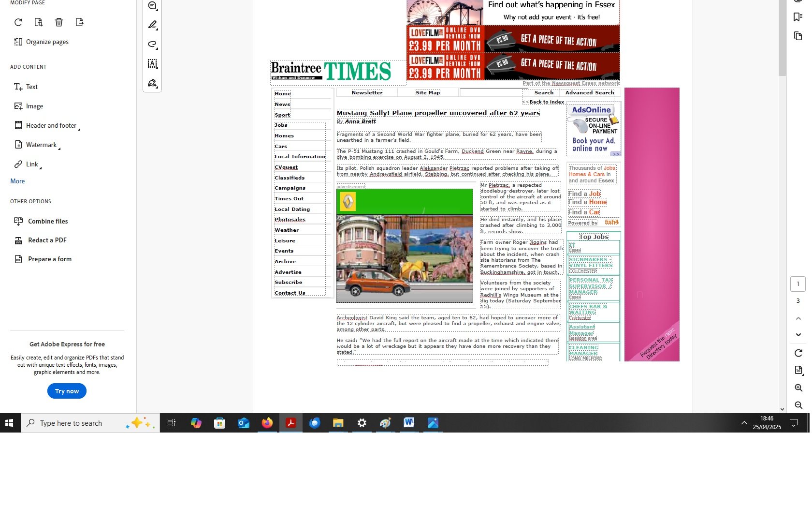Open the page display 1:1 fit options
812x508 pixels.
798,371
